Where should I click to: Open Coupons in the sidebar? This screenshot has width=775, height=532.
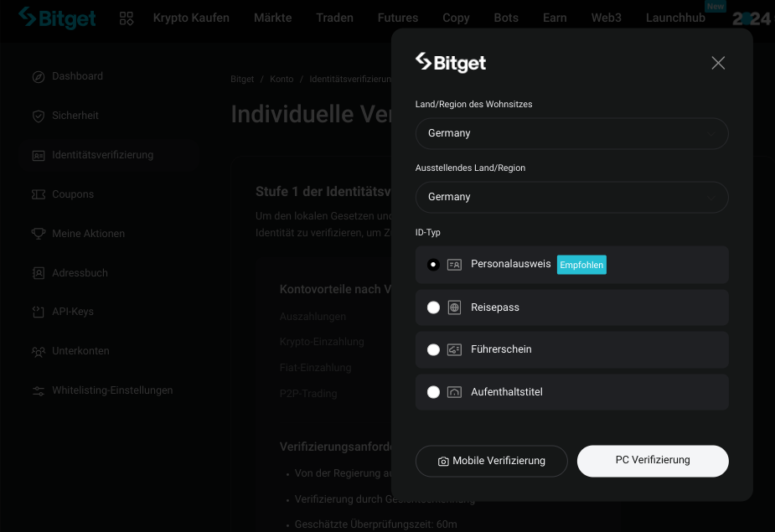(73, 194)
